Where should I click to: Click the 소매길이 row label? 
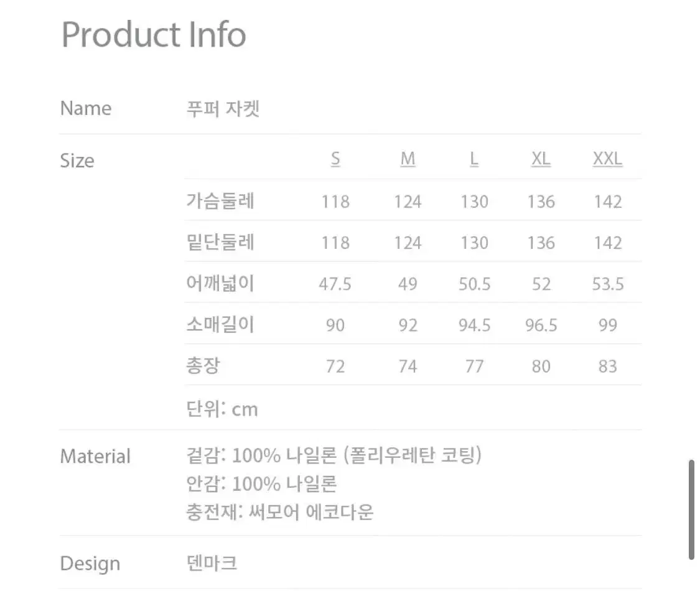pyautogui.click(x=220, y=324)
